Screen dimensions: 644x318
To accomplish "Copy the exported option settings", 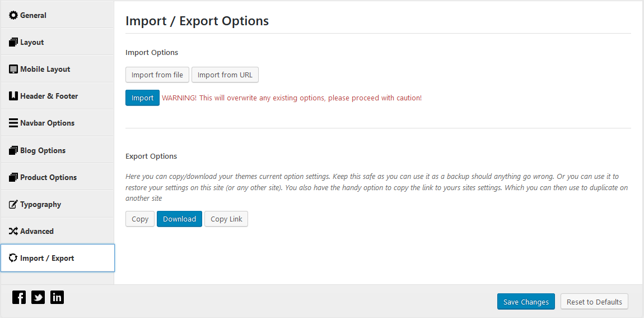I will [x=140, y=219].
